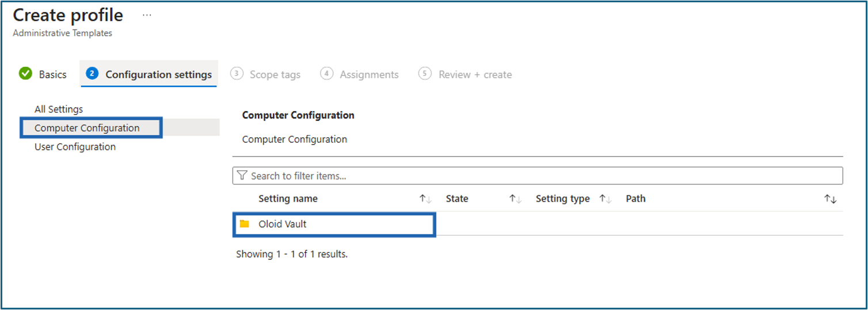Click the Path column header label
This screenshot has height=310, width=868.
[x=635, y=199]
